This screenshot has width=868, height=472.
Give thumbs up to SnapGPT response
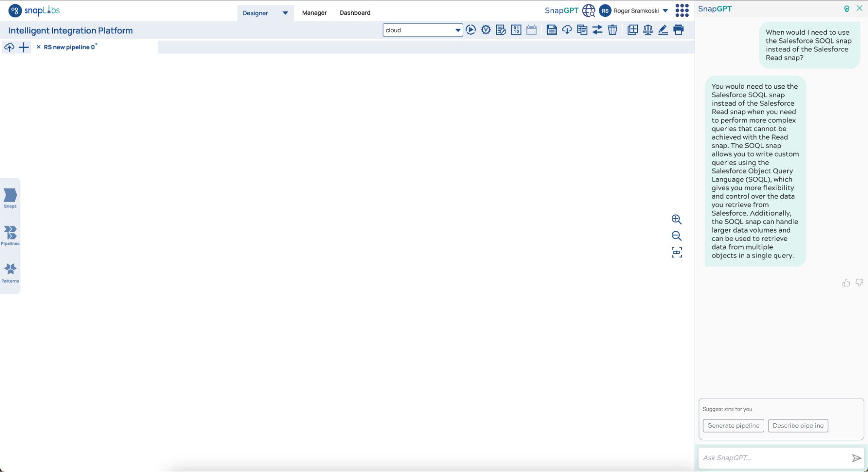[x=846, y=283]
